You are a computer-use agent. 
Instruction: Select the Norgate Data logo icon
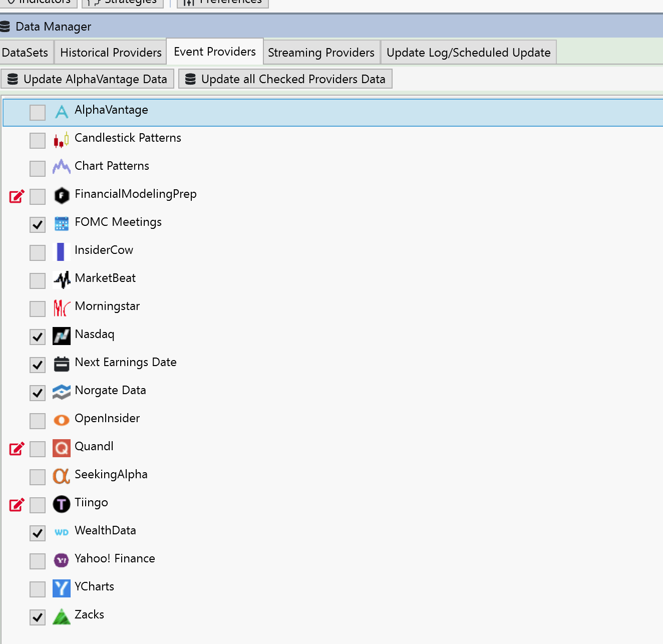pos(62,392)
